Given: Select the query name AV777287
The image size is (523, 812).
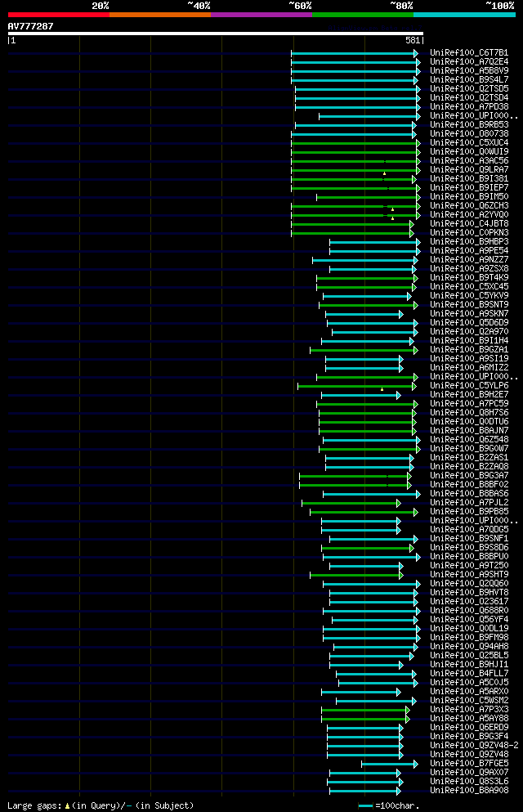Looking at the screenshot, I should tap(30, 26).
